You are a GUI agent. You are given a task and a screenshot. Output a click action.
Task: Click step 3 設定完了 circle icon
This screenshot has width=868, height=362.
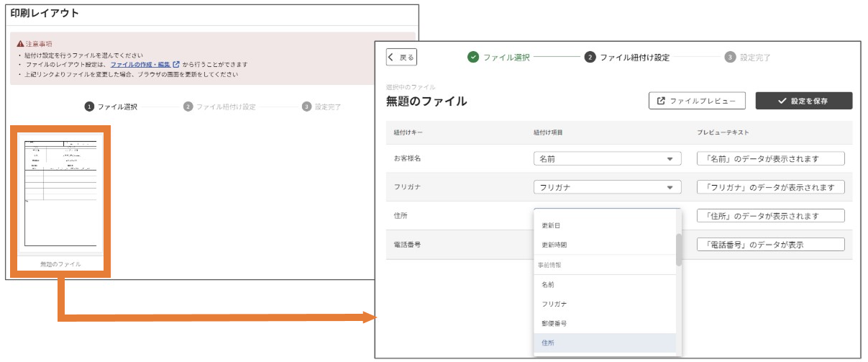730,58
